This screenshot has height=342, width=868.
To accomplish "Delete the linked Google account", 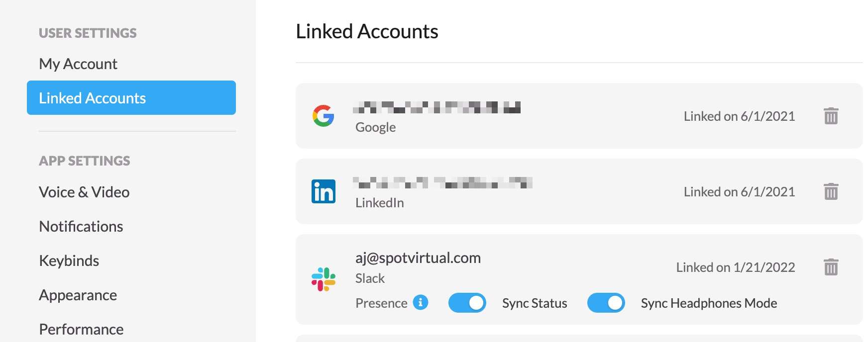I will click(831, 116).
